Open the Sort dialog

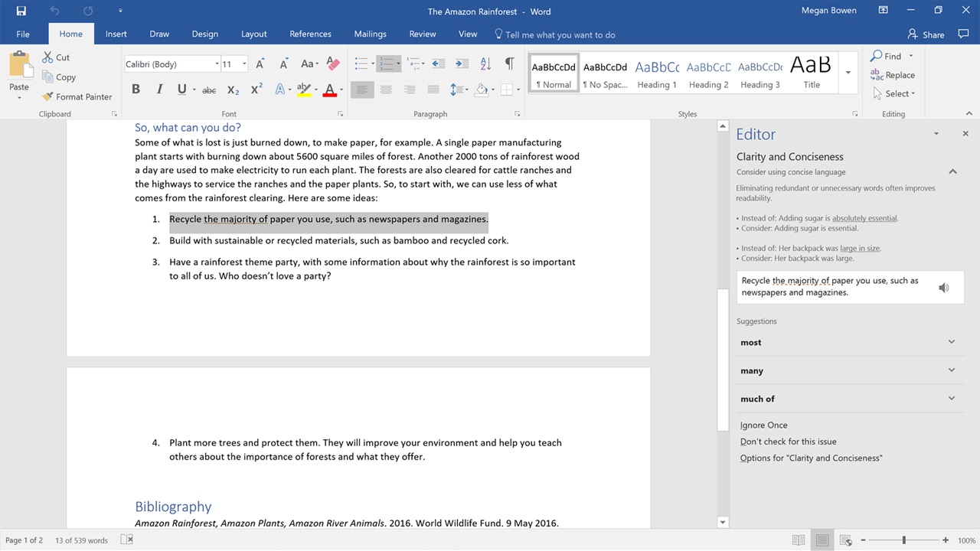click(485, 64)
